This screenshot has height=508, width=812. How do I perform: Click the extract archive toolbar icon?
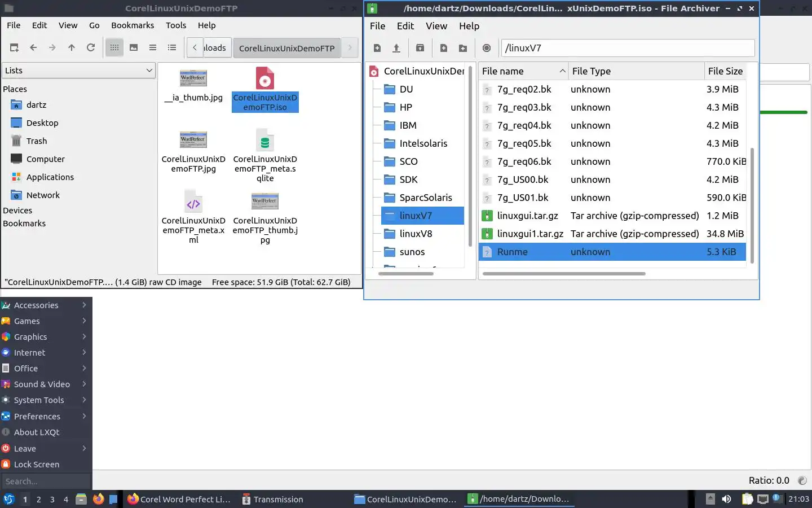point(420,48)
